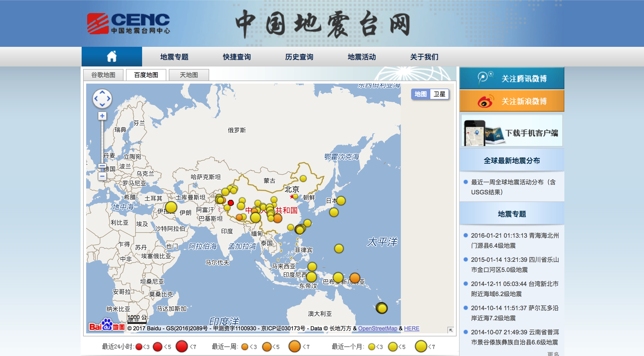Switch map view to 卫星 satellite mode
Image resolution: width=644 pixels, height=356 pixels.
tap(439, 94)
